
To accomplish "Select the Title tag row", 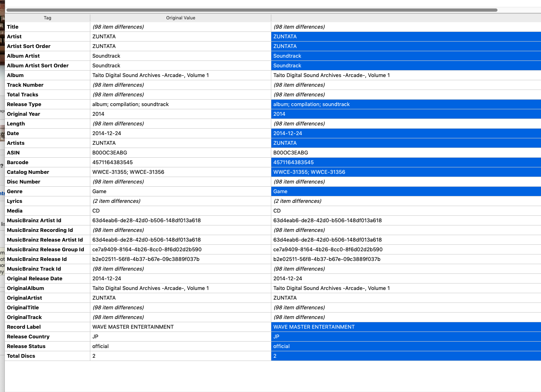I will 273,27.
